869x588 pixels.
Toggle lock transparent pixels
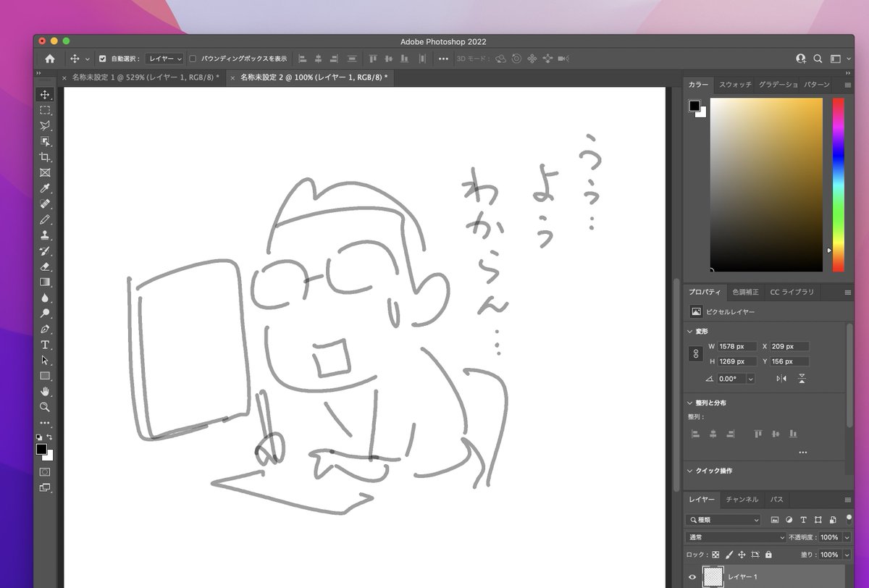(716, 555)
